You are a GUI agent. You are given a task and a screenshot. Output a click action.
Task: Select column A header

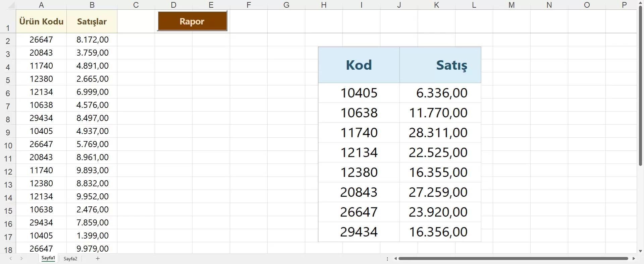point(41,5)
